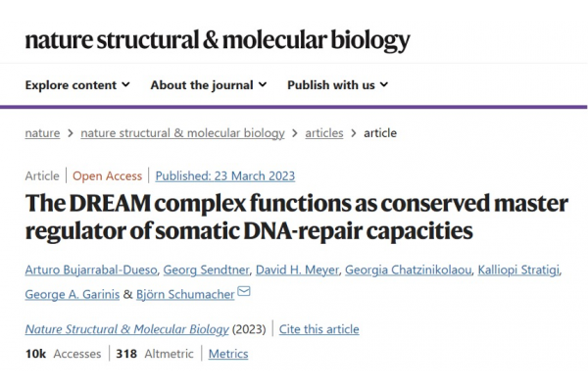The image size is (588, 392).
Task: Open the About the journal menu
Action: [x=208, y=85]
